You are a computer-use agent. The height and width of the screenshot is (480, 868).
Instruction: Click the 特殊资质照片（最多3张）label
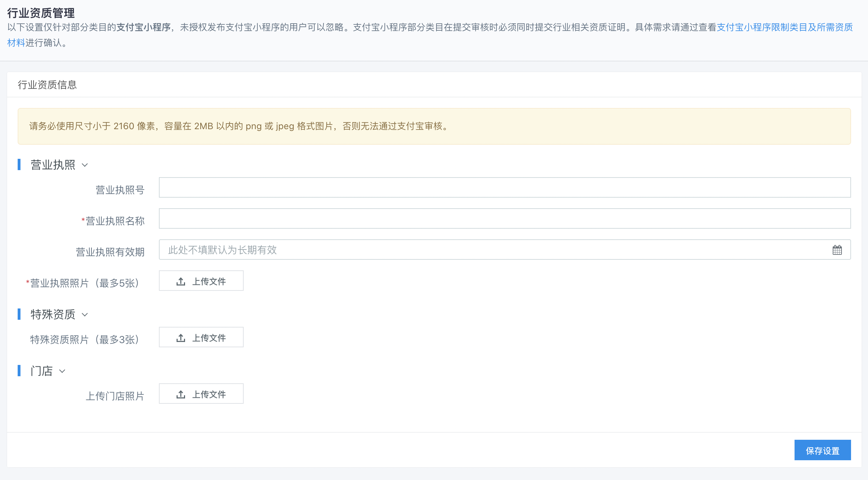85,340
